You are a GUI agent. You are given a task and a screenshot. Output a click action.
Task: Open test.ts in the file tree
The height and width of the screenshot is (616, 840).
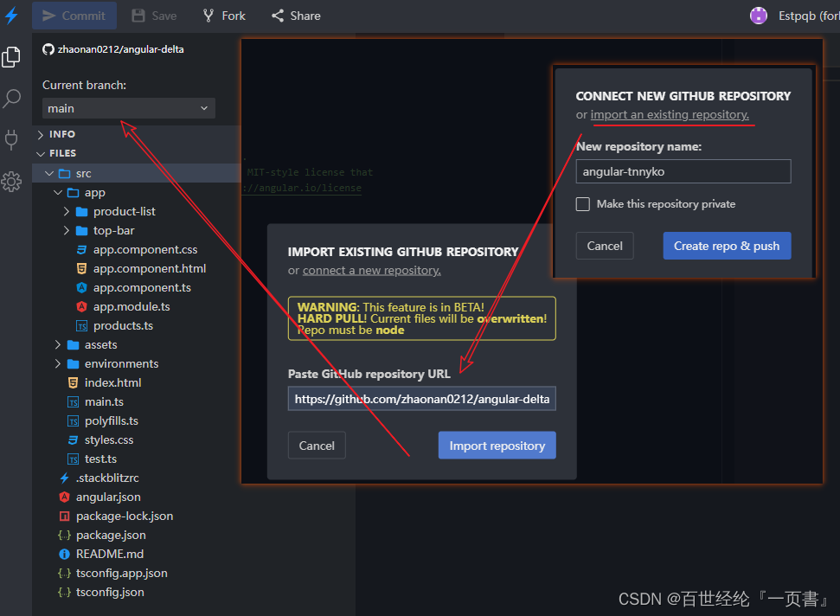pyautogui.click(x=100, y=459)
